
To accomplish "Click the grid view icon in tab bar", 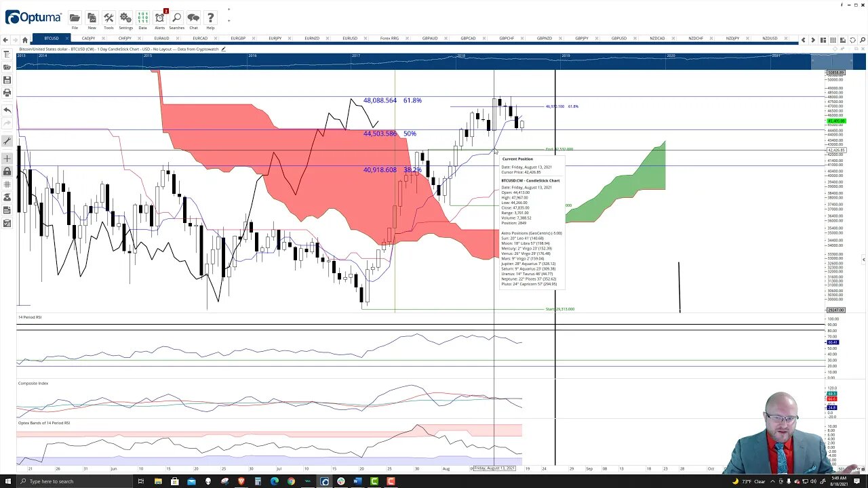I will 833,40.
